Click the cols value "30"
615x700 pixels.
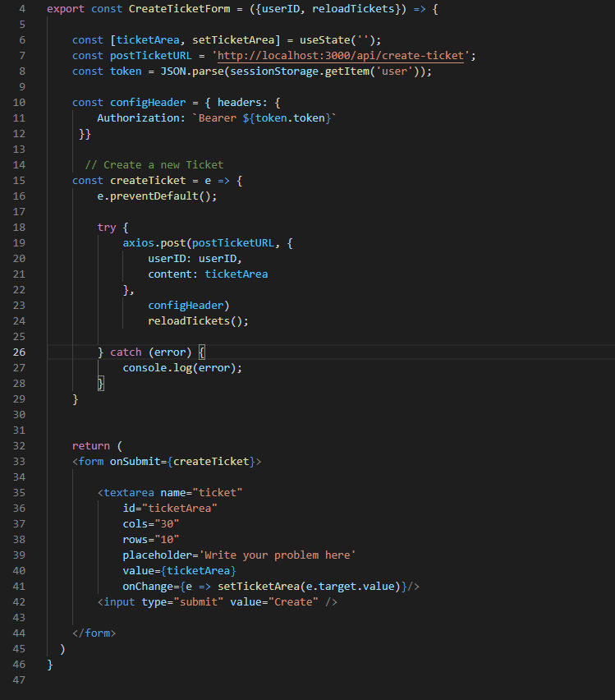pyautogui.click(x=167, y=524)
